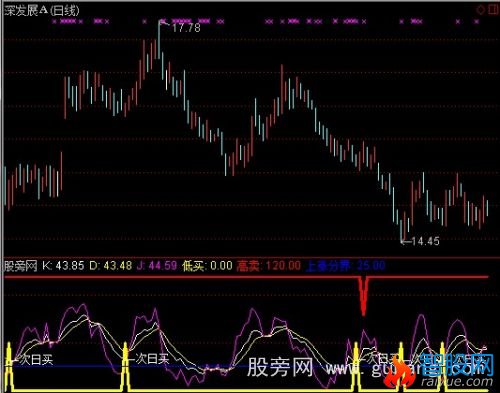Click the J: 44.59 value
The image size is (500, 393).
[x=157, y=266]
